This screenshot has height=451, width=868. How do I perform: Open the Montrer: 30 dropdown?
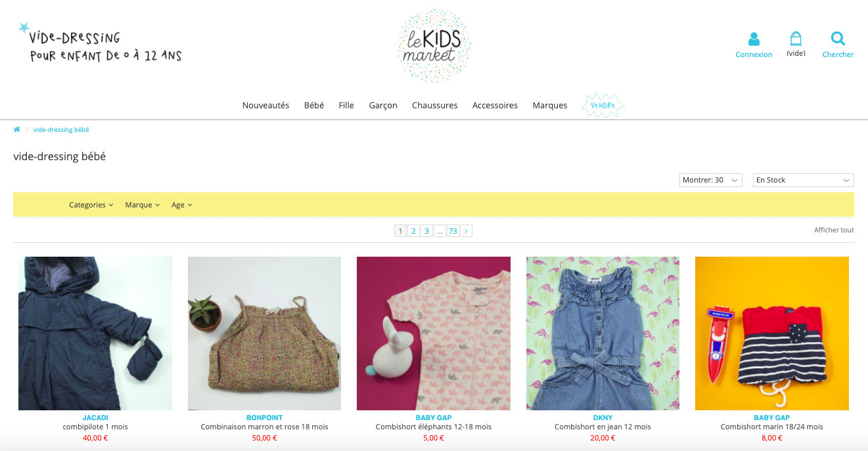point(711,180)
